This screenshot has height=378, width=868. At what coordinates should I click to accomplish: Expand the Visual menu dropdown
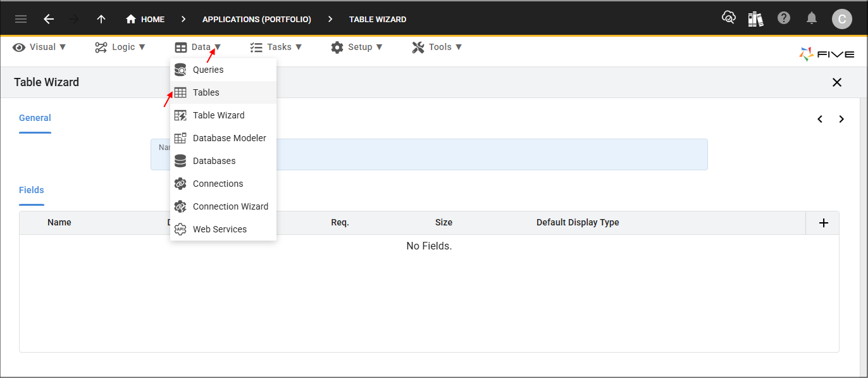point(40,47)
